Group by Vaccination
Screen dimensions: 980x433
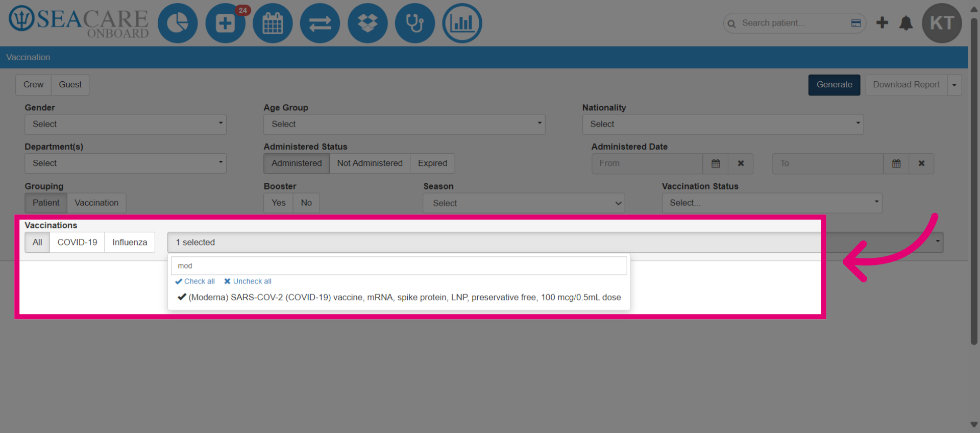pos(96,203)
